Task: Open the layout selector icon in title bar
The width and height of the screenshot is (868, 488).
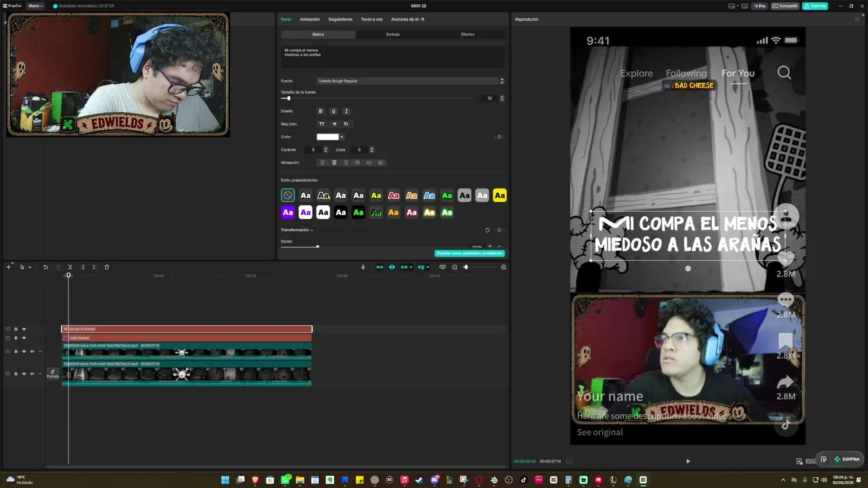Action: tap(732, 6)
